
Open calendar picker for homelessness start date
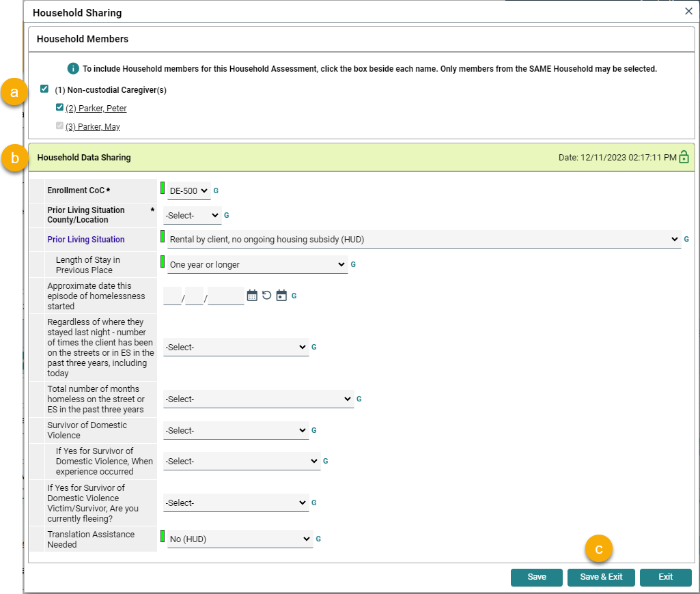pyautogui.click(x=252, y=296)
